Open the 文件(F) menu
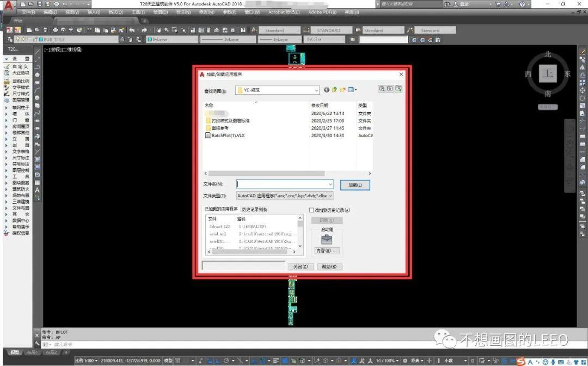Screen dimensions: 588x366 tap(28, 12)
